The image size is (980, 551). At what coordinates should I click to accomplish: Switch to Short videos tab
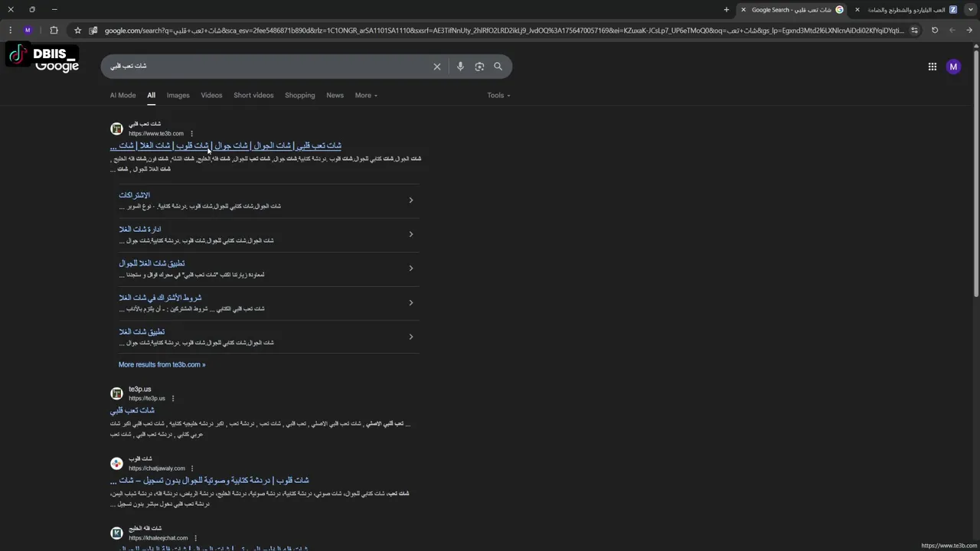(253, 96)
